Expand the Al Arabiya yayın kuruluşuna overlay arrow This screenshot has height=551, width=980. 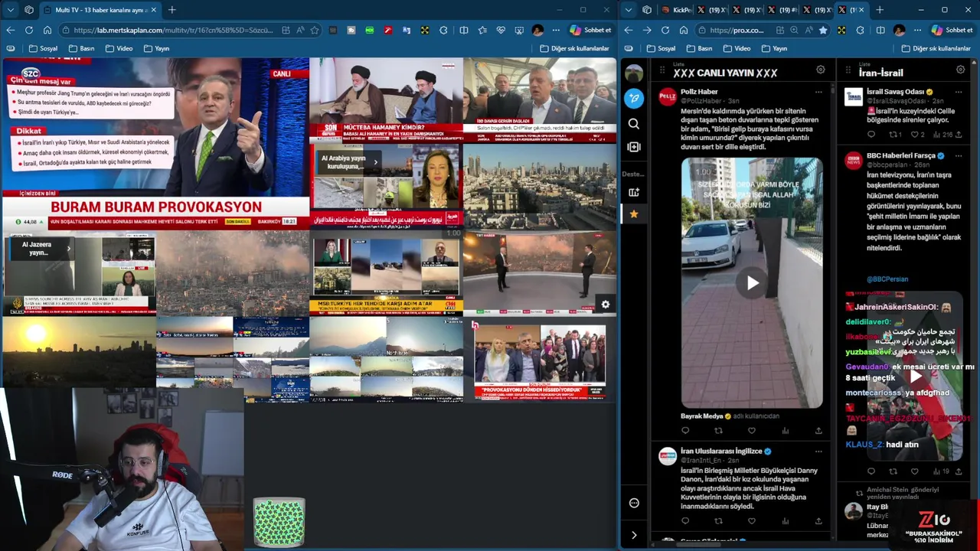click(375, 162)
